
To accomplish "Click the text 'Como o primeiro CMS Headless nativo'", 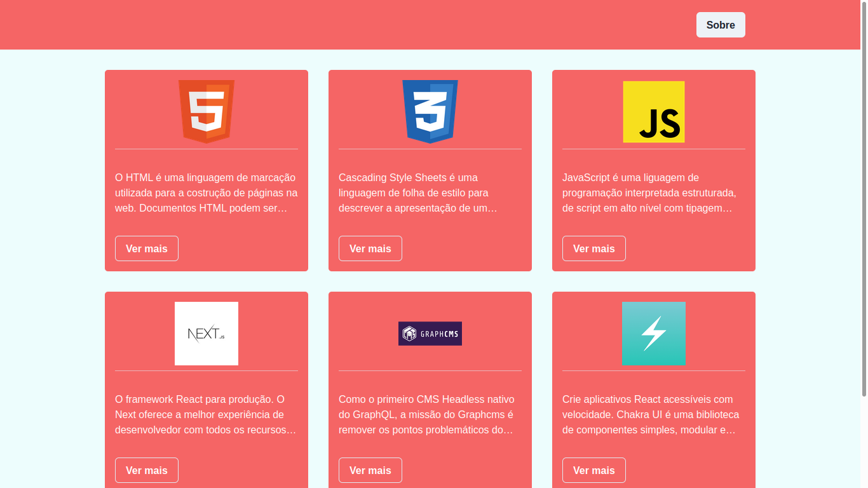I will [426, 399].
